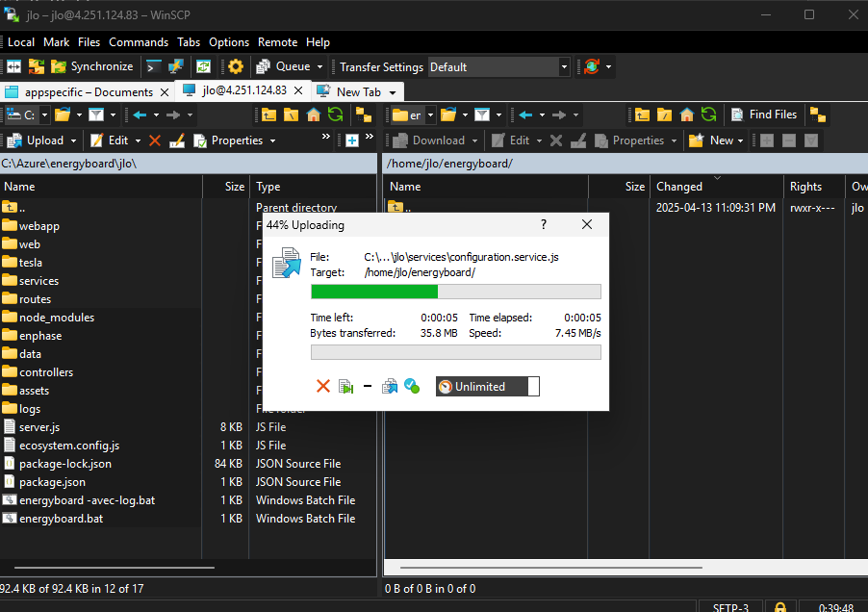Go to home directory in local panel
The height and width of the screenshot is (612, 868).
[314, 115]
